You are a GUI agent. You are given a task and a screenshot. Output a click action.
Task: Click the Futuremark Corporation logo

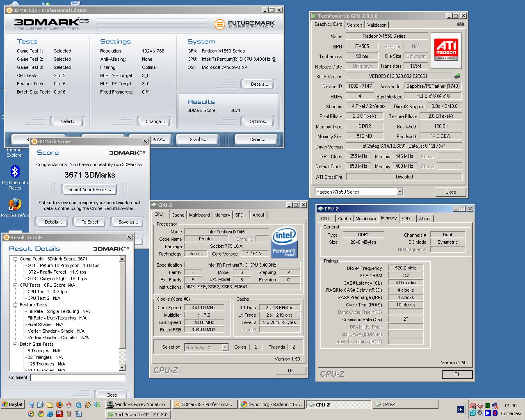[244, 24]
